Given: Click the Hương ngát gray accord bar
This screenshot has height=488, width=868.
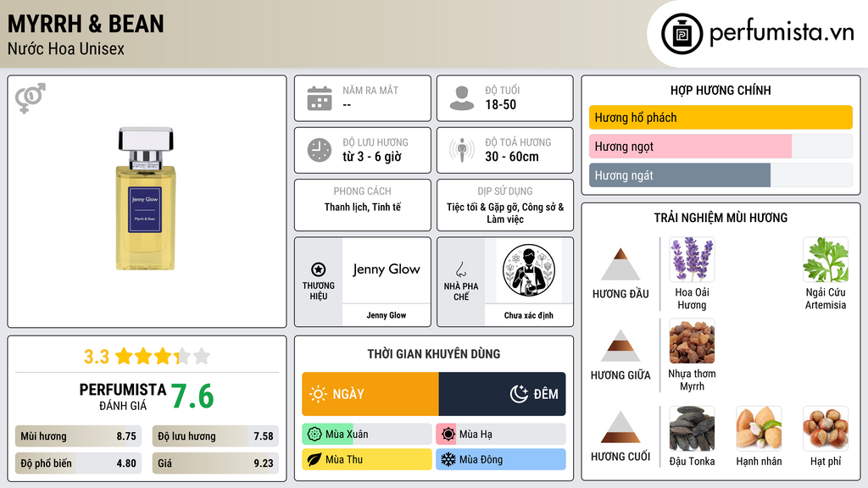Looking at the screenshot, I should pos(721,175).
